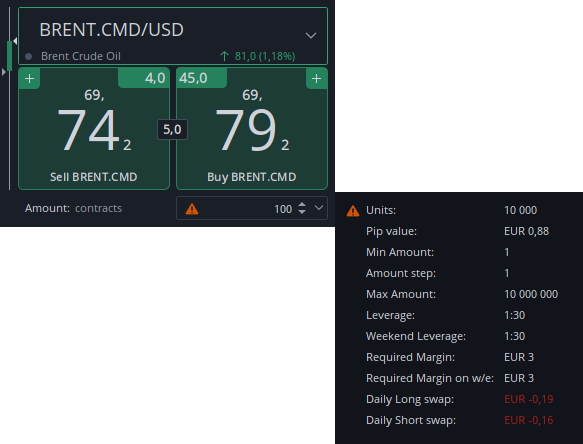Click the 5,0 spread indicator
583x444 pixels.
pyautogui.click(x=172, y=129)
